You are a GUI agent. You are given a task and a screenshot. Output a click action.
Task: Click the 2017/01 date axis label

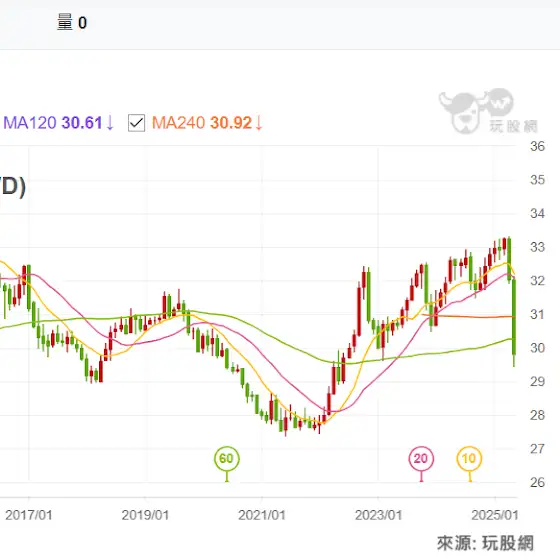[29, 515]
